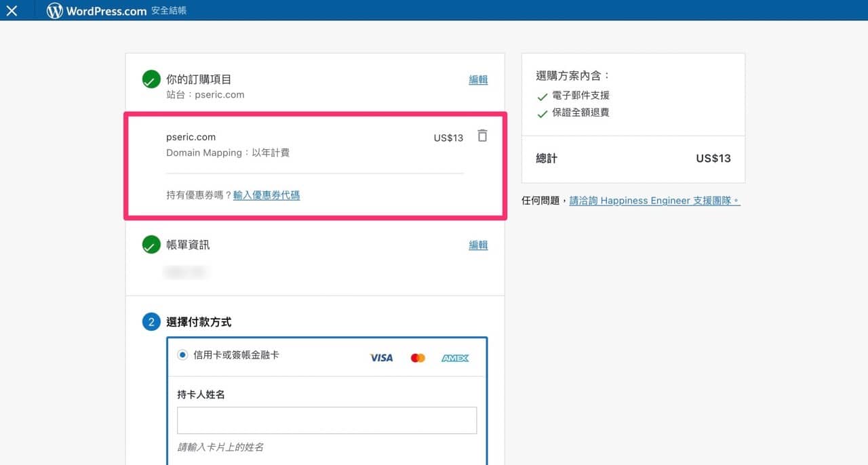The height and width of the screenshot is (465, 868).
Task: Click the 請輸入卡片上的姓名 hint text
Action: 220,447
